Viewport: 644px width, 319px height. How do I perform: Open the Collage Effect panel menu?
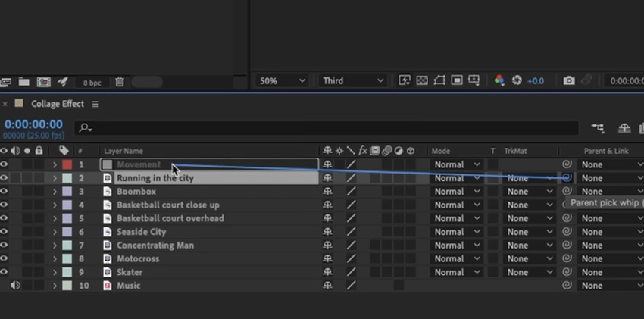click(95, 105)
